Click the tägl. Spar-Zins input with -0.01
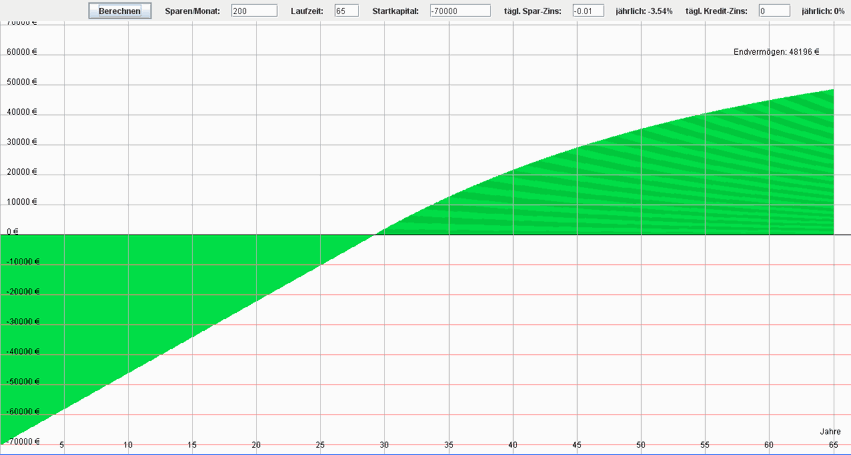 pos(588,11)
